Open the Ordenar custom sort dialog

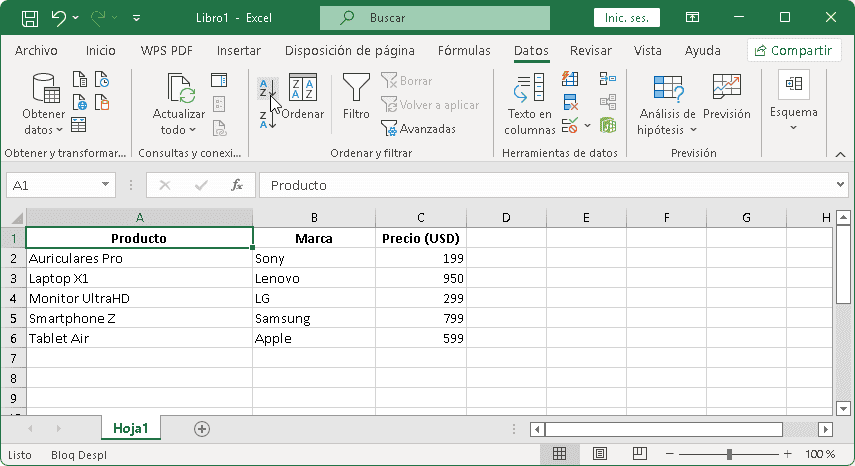click(x=302, y=97)
